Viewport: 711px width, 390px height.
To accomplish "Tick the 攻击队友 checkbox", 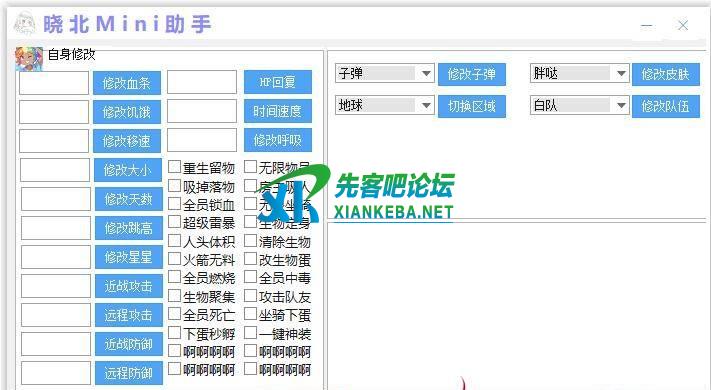I will pos(251,296).
